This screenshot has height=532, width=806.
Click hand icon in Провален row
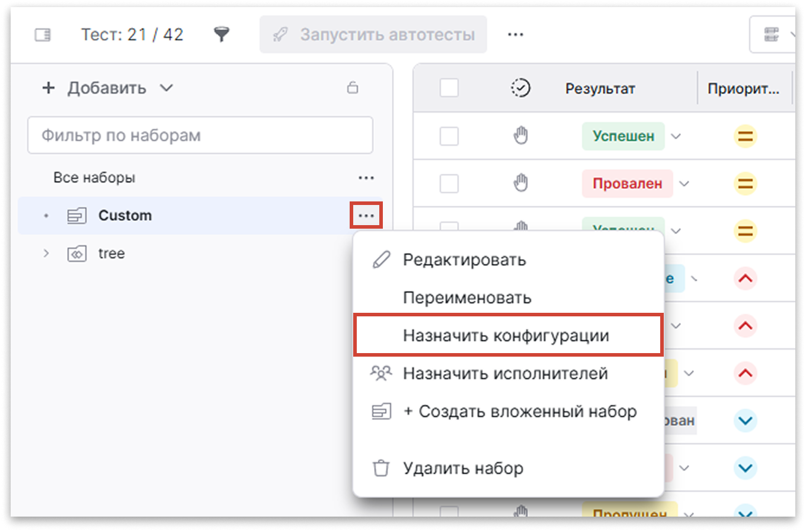tap(520, 183)
